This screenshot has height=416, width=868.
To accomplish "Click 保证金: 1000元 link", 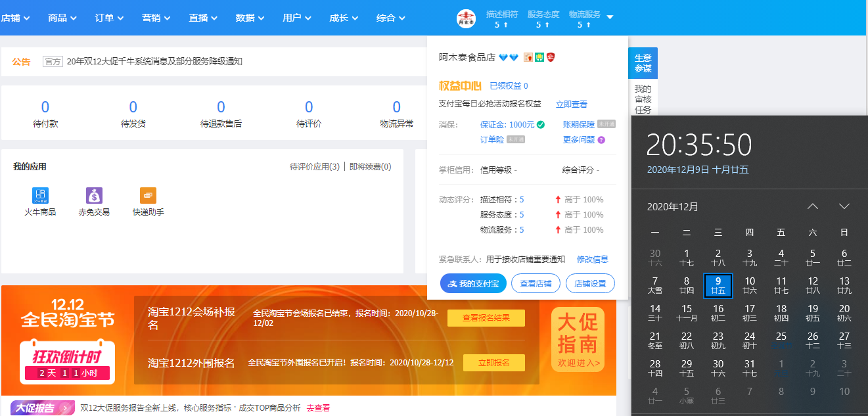I will [x=507, y=124].
